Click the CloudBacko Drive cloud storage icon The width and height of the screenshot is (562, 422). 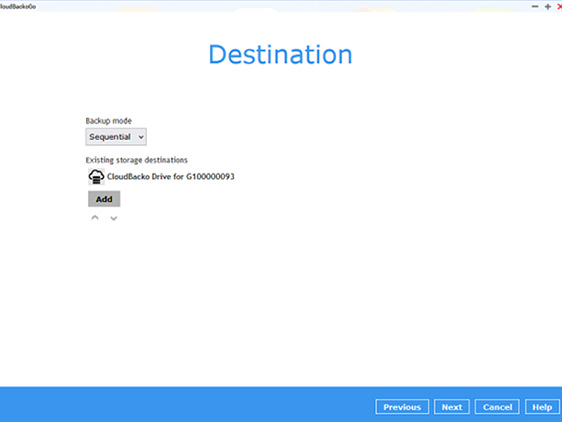pos(96,177)
